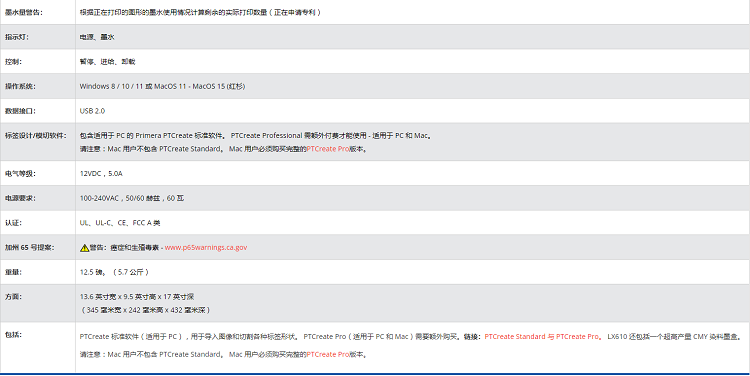Click the 345 毫米宽 dimensions line
This screenshot has width=750, height=376.
coord(145,310)
